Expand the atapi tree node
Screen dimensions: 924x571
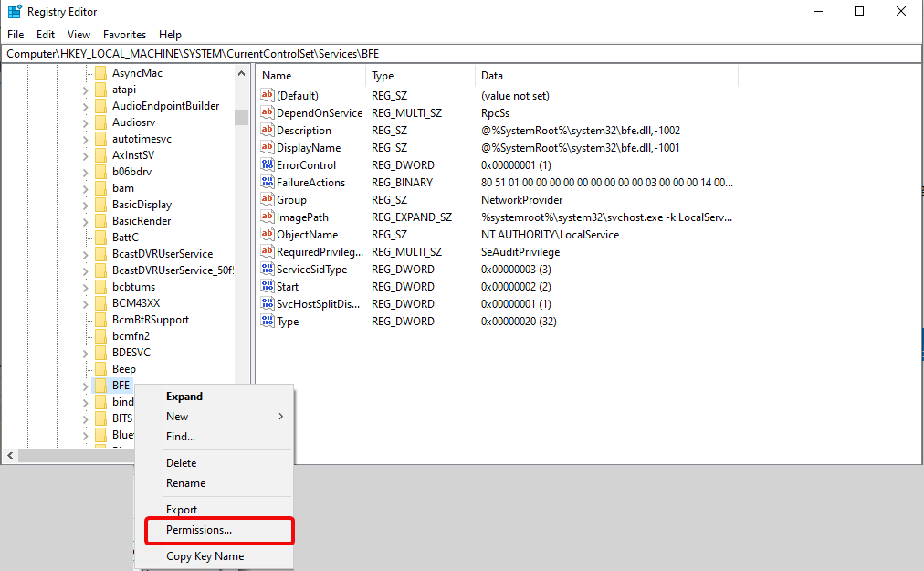pos(86,90)
